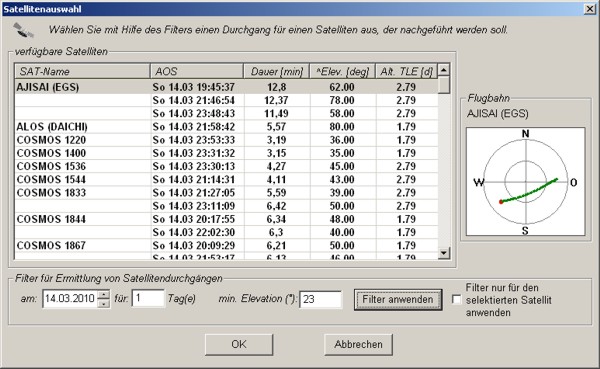Click the elevation value 35.00
Image resolution: width=600 pixels, height=369 pixels.
tap(342, 153)
